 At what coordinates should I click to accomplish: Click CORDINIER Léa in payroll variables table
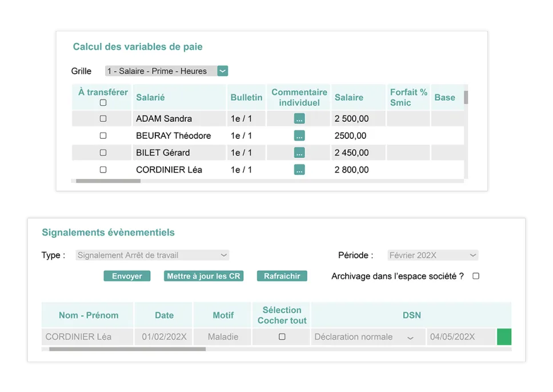pos(169,170)
